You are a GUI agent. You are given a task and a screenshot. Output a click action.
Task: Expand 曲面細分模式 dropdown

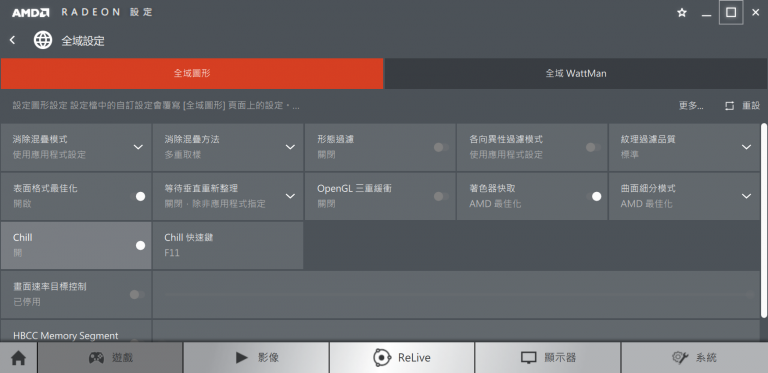[746, 196]
